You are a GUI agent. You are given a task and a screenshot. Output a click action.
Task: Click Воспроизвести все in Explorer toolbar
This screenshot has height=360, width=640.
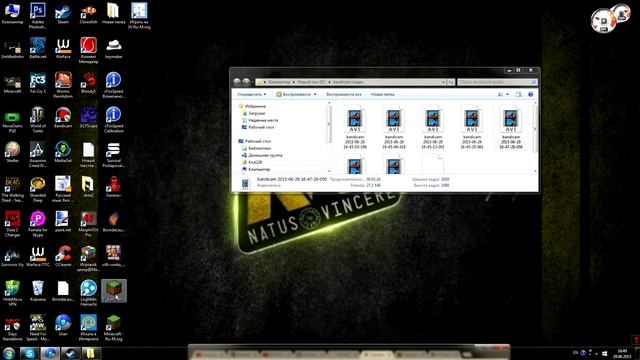point(344,94)
